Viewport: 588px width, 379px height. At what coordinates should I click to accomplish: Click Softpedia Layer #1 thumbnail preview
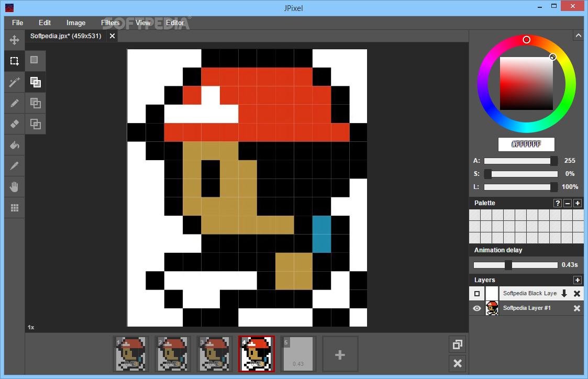tap(492, 308)
